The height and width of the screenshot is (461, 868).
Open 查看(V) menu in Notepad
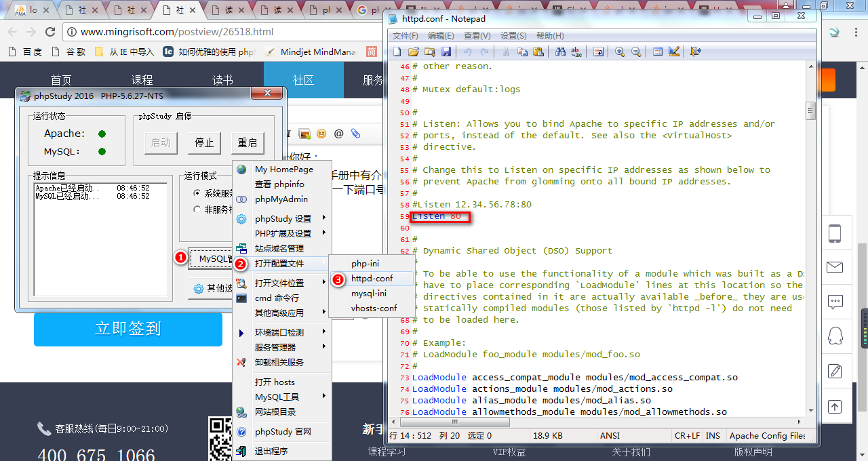(477, 36)
